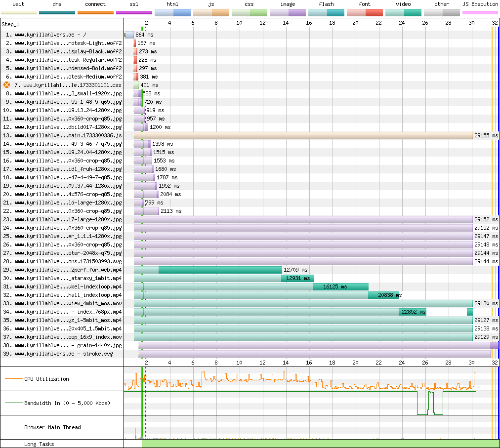
Task: Select request 4 tesk-Regular.woff2
Action: coord(64,60)
